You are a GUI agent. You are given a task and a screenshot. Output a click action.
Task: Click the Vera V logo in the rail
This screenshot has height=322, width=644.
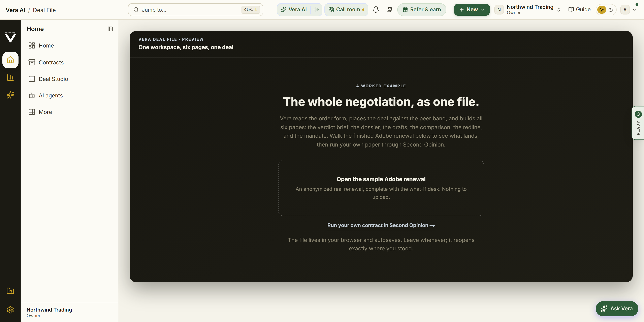(x=10, y=37)
